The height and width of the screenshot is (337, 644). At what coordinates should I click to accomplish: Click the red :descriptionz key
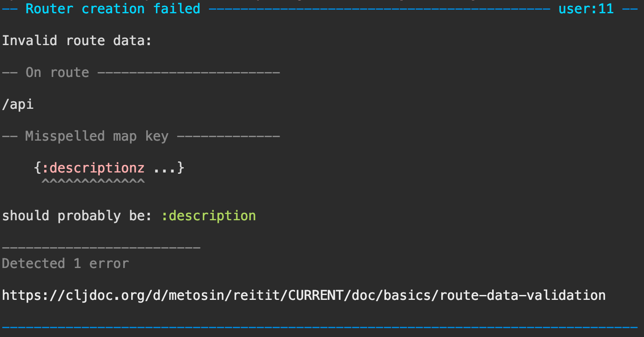[97, 168]
